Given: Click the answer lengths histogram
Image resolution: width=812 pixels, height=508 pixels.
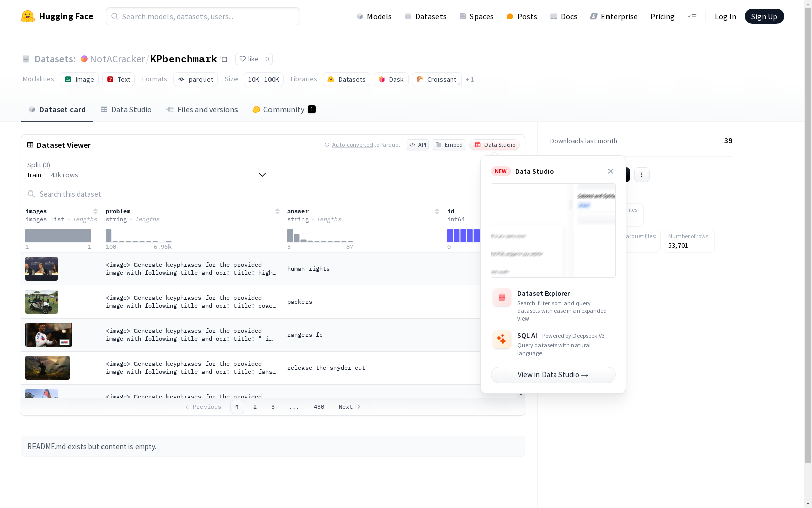Looking at the screenshot, I should coord(320,235).
